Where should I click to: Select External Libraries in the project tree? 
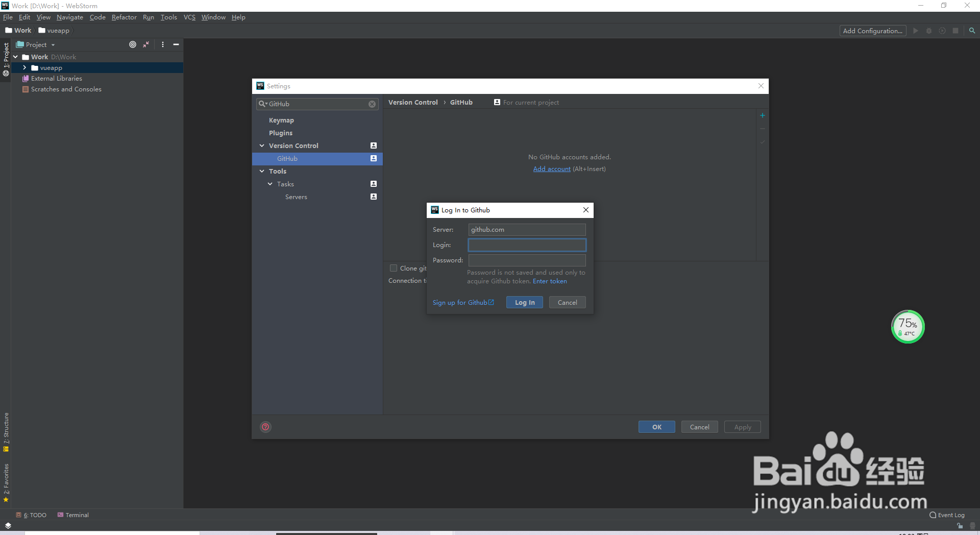click(x=56, y=78)
